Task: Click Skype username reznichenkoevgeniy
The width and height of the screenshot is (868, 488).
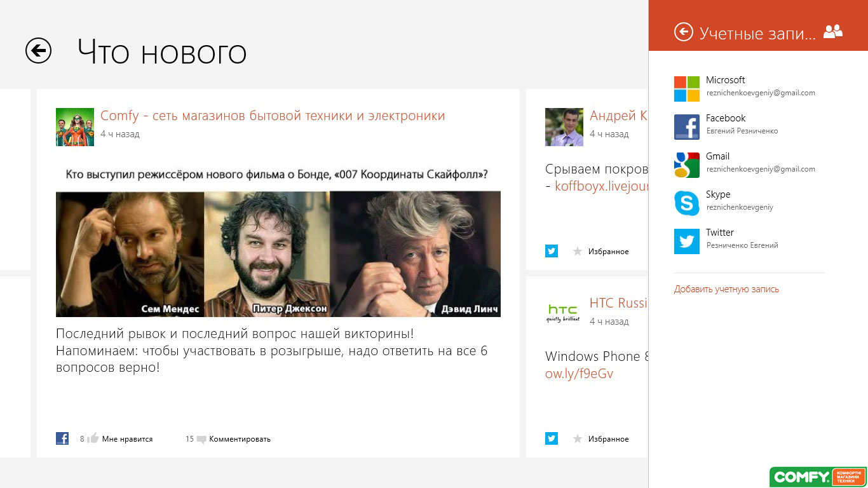Action: 739,207
